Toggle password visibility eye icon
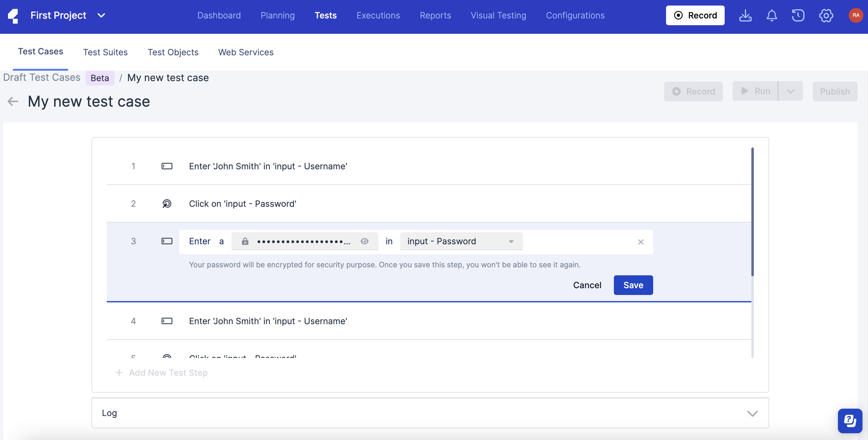The image size is (868, 440). coord(364,241)
